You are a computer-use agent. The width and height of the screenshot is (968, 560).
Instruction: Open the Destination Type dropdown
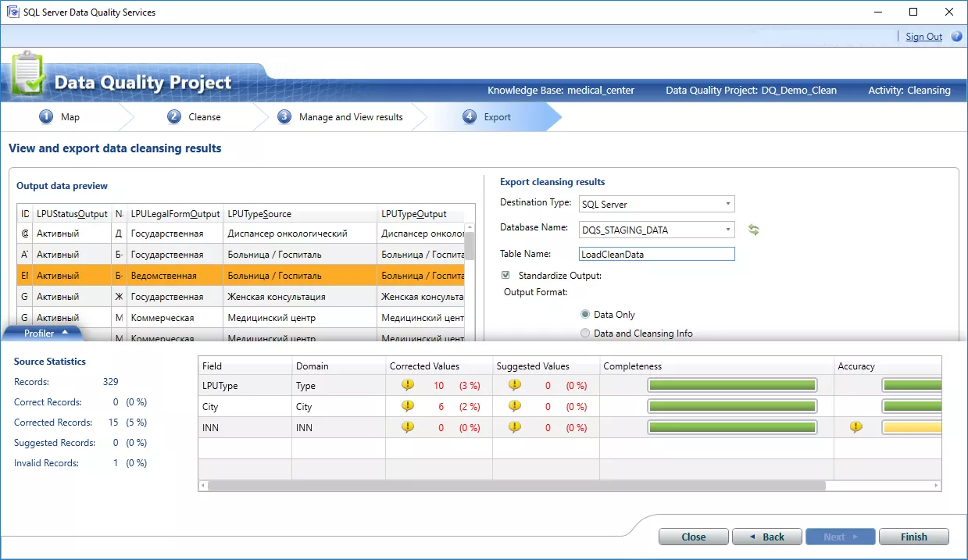click(657, 204)
